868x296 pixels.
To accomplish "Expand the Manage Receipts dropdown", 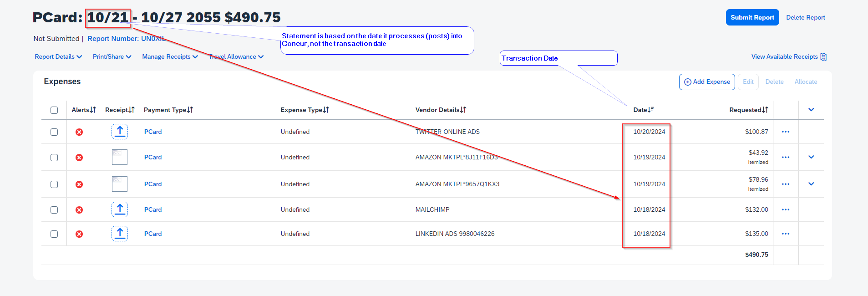I will tap(169, 56).
